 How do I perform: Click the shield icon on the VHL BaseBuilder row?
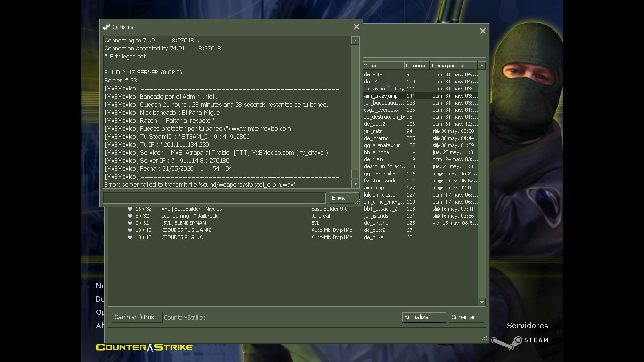point(130,209)
